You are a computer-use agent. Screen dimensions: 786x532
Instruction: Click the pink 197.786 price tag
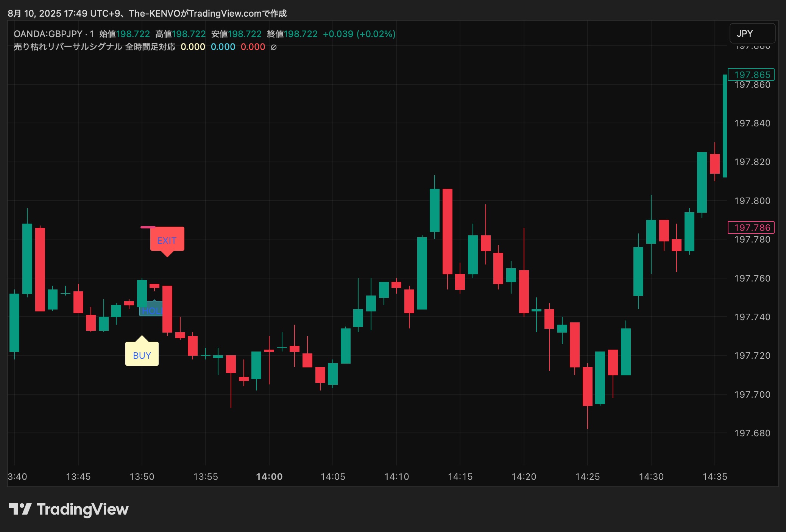pyautogui.click(x=752, y=227)
